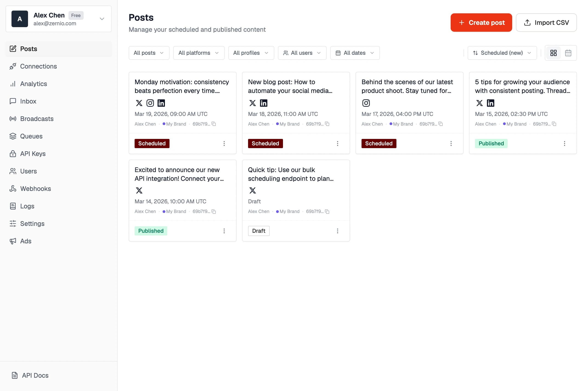Copy the post ID on the Monday motivation card
Viewport: 588px width, 391px height.
click(x=214, y=124)
